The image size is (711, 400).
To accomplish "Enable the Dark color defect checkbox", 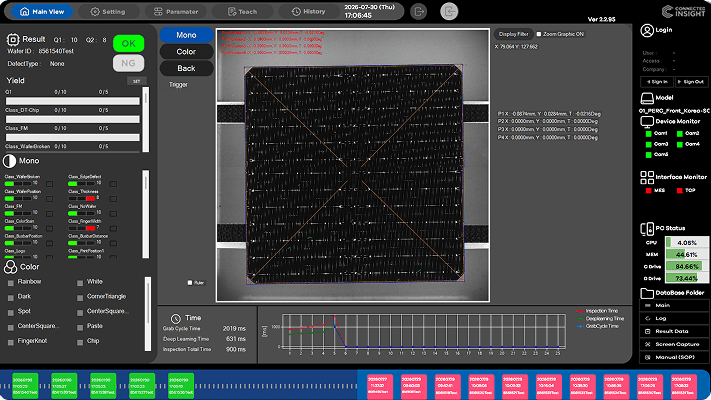I will [x=11, y=298].
